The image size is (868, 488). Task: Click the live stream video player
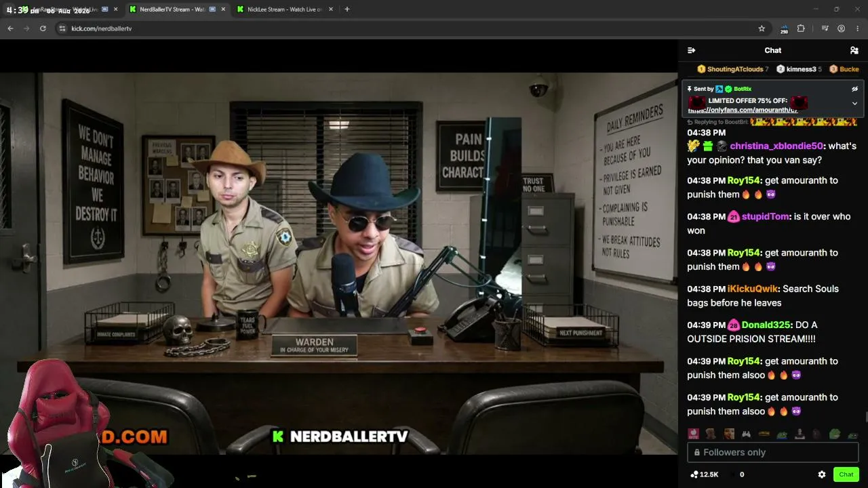pyautogui.click(x=339, y=263)
